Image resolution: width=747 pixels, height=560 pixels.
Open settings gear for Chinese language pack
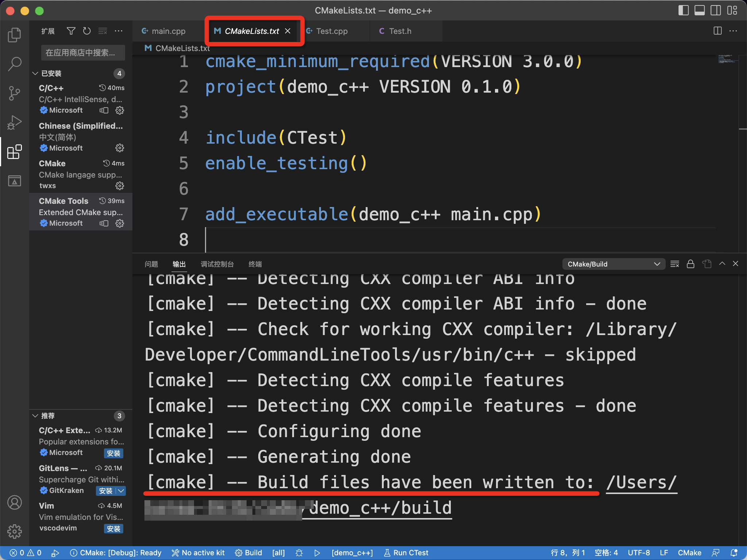coord(120,148)
